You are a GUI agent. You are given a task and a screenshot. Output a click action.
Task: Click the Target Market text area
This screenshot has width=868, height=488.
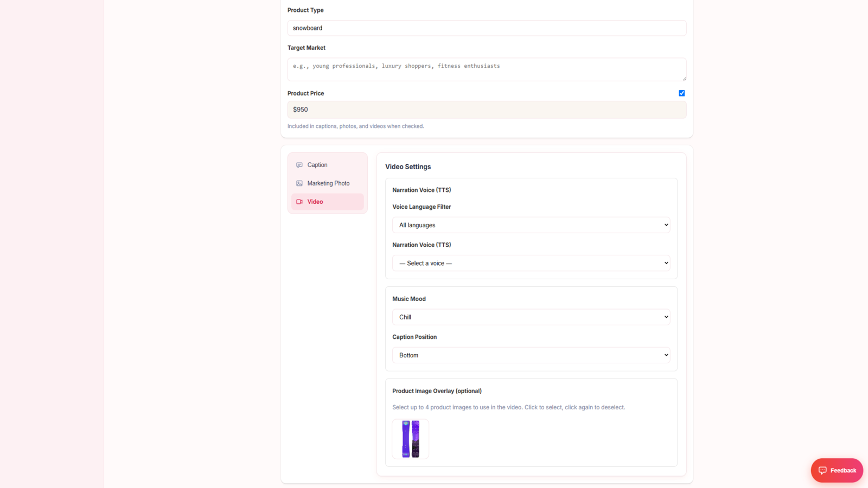(x=487, y=69)
